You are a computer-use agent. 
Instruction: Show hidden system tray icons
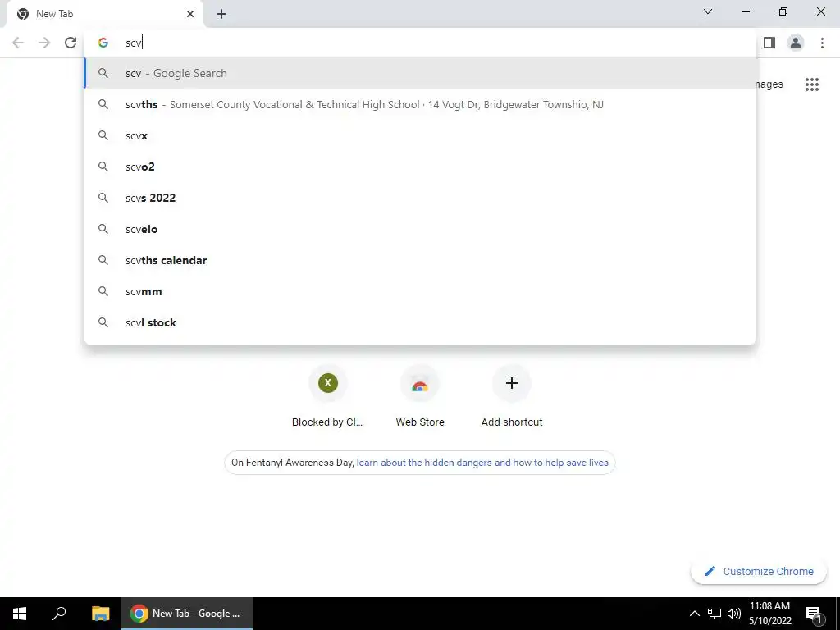[x=694, y=614]
